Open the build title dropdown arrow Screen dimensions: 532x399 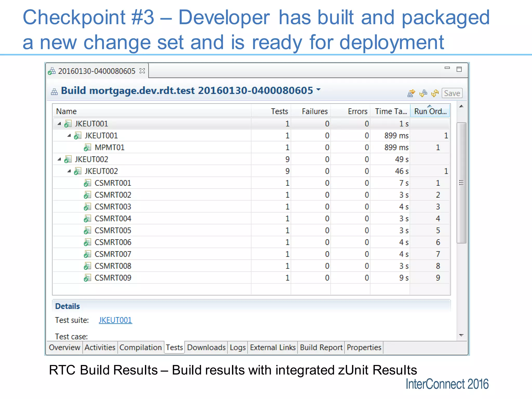coord(318,89)
